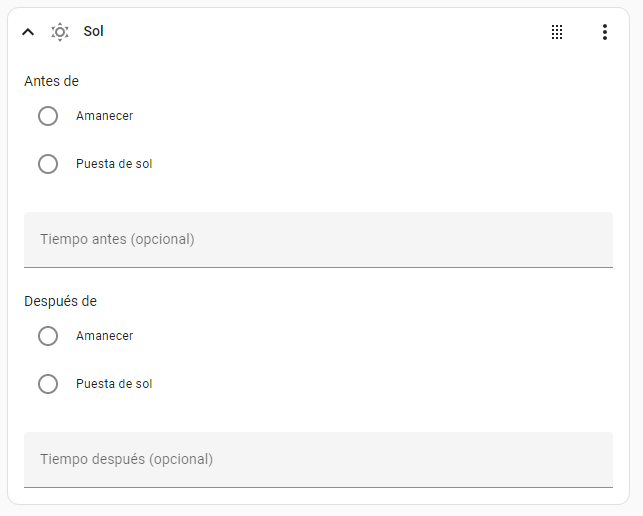Click the Sol card title text
Viewport: 643px width, 516px height.
[x=93, y=32]
